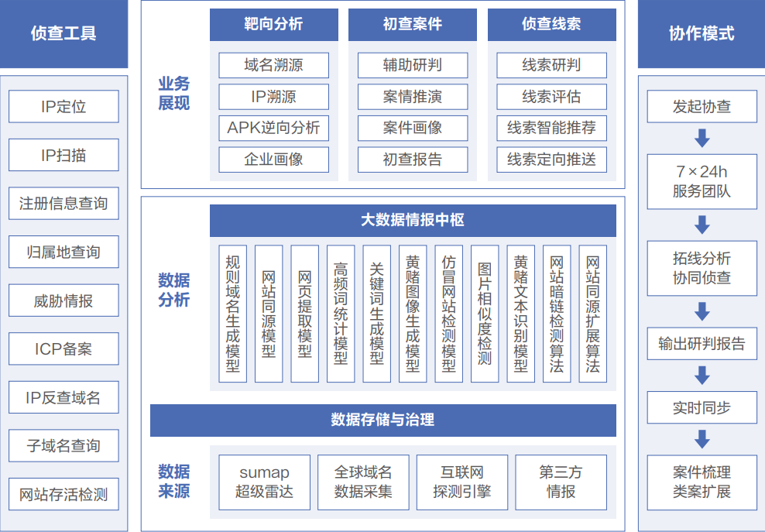Screen dimensions: 765x532
Task: Open 注册信息查询 in the tools list
Action: pos(63,204)
